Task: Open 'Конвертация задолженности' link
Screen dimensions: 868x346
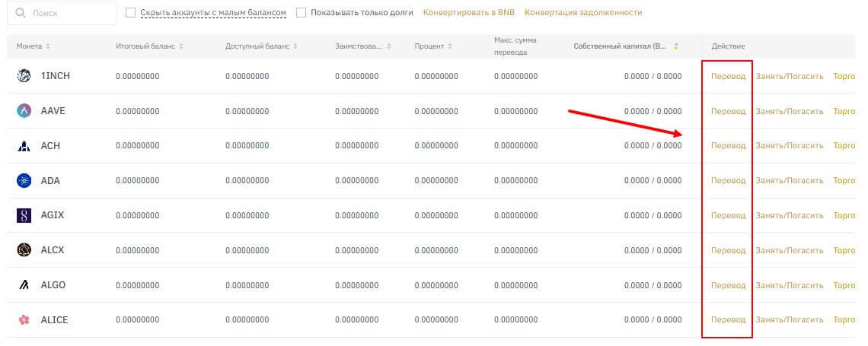Action: 582,13
